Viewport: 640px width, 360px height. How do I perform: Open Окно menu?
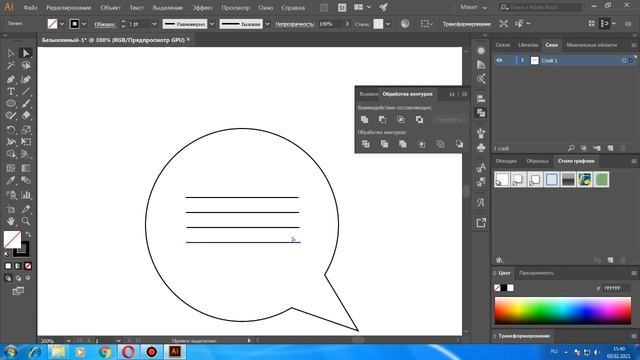click(x=265, y=8)
